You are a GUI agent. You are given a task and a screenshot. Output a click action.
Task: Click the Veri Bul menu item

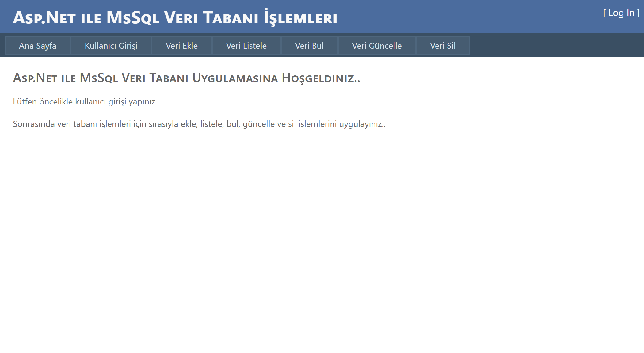point(309,46)
